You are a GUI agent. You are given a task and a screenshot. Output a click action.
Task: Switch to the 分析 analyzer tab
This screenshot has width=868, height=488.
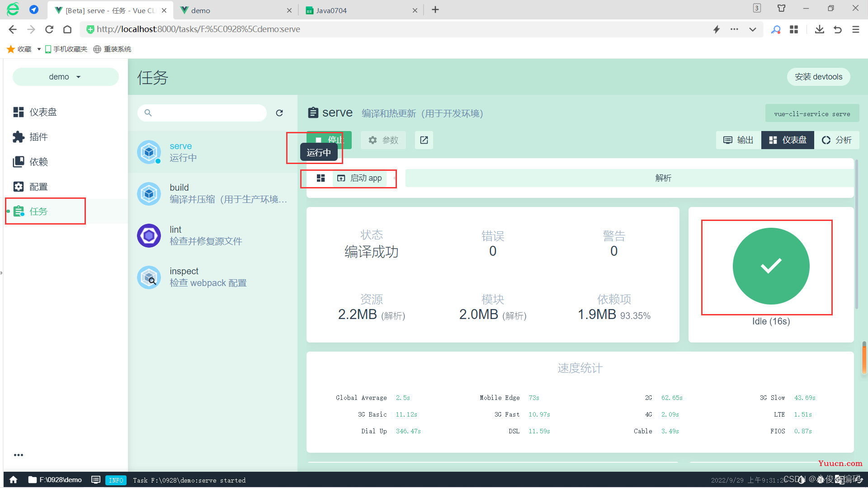pos(837,140)
